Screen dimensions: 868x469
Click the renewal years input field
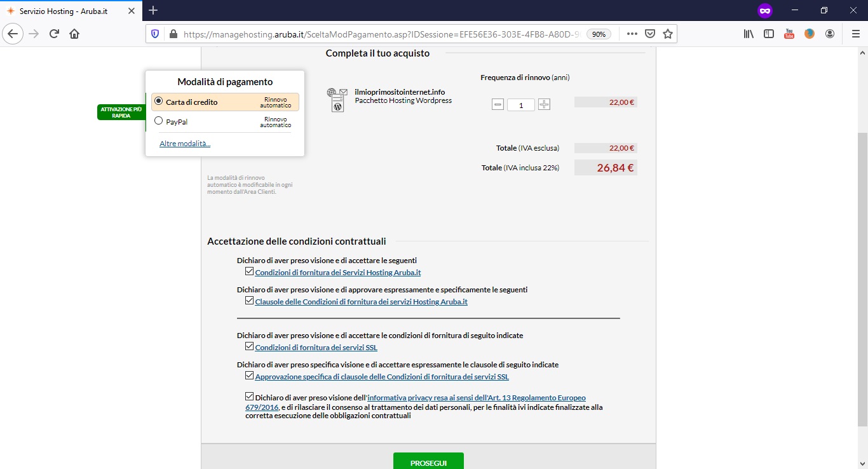tap(521, 105)
